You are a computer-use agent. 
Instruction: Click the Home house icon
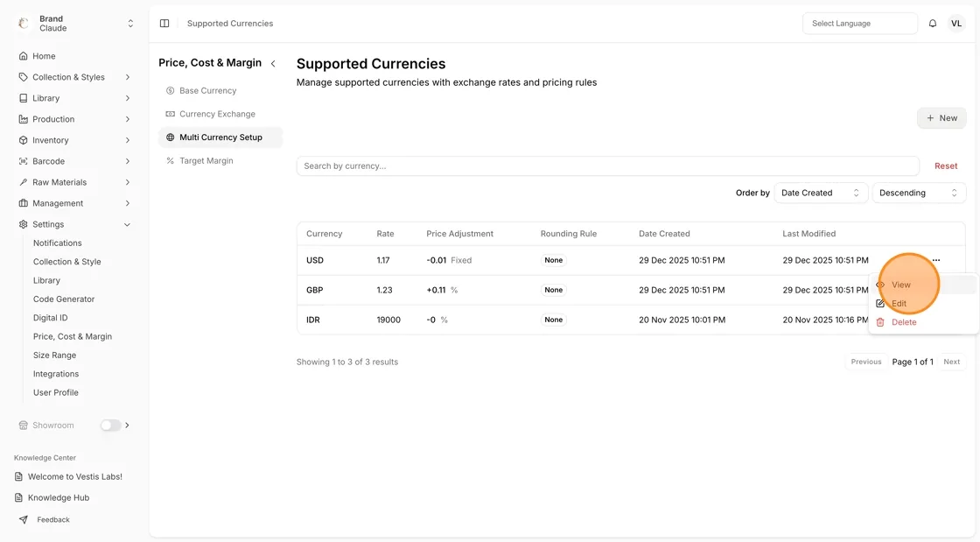23,56
